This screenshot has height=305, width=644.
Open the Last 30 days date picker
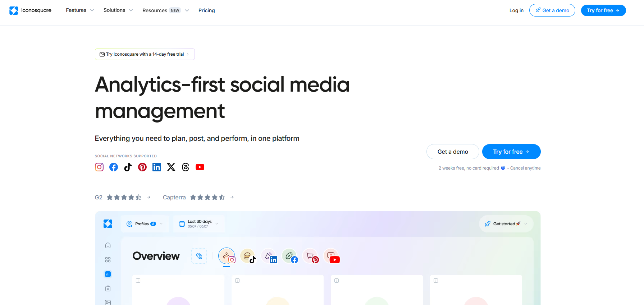click(x=199, y=224)
